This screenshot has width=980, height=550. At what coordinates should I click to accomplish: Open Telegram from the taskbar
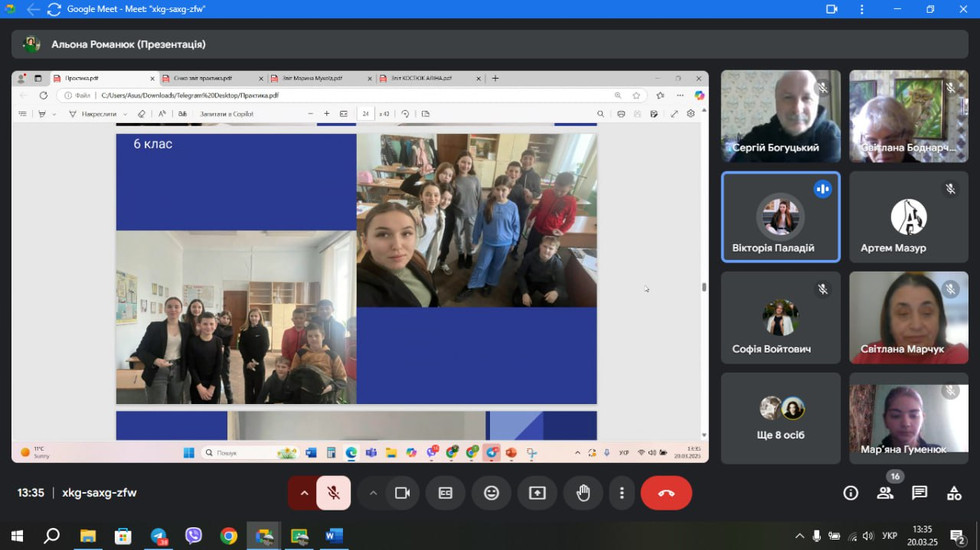(159, 536)
